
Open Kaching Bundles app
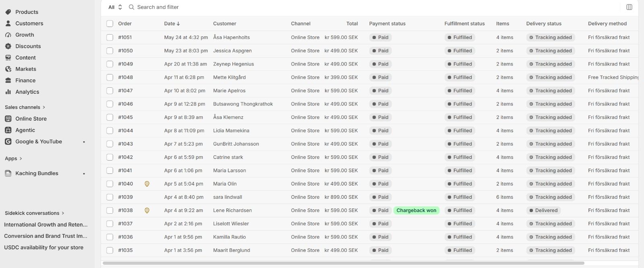(37, 173)
